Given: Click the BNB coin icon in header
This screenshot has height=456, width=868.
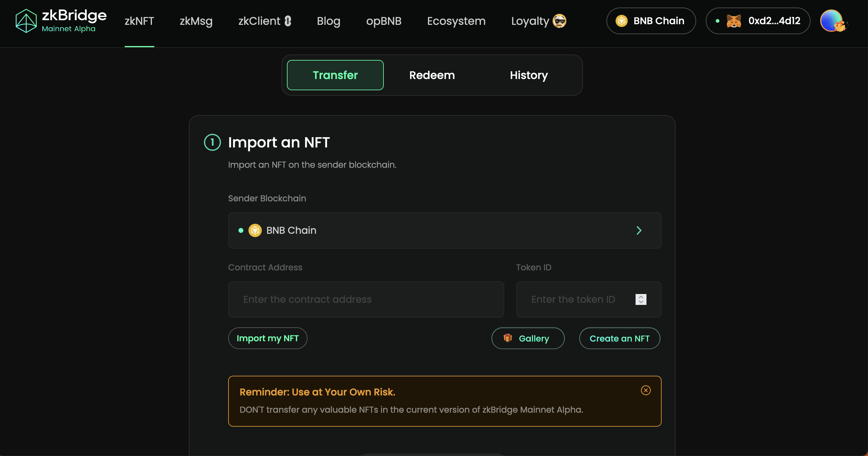Looking at the screenshot, I should tap(621, 21).
